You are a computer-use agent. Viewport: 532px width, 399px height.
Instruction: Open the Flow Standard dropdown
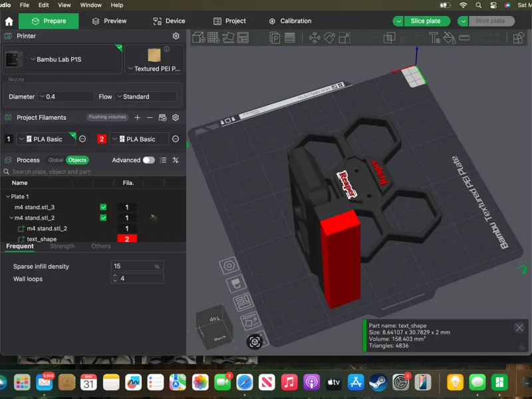[x=146, y=96]
